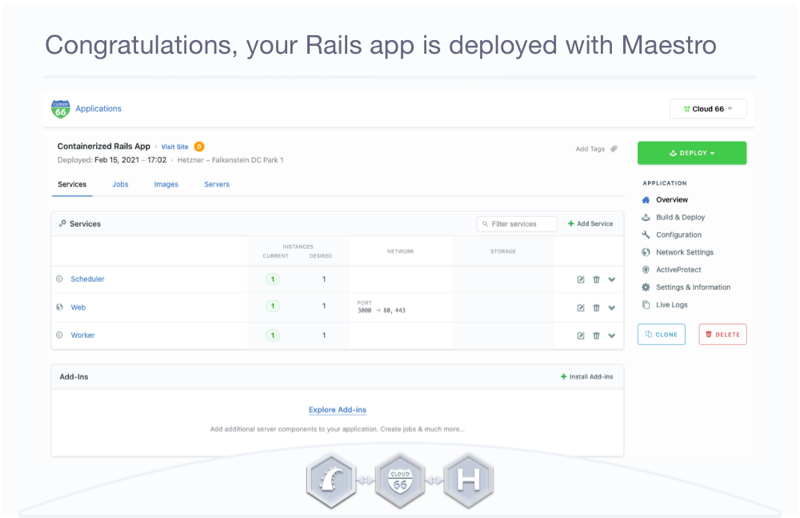800x518 pixels.
Task: Click Scheduler's current instances badge
Action: pyautogui.click(x=273, y=279)
